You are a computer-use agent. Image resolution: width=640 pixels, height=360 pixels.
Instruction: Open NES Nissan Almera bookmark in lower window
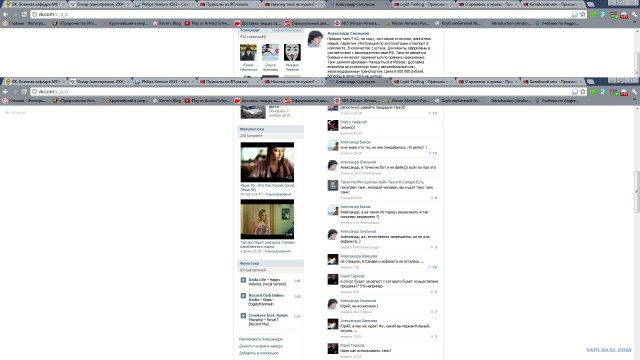coord(357,100)
